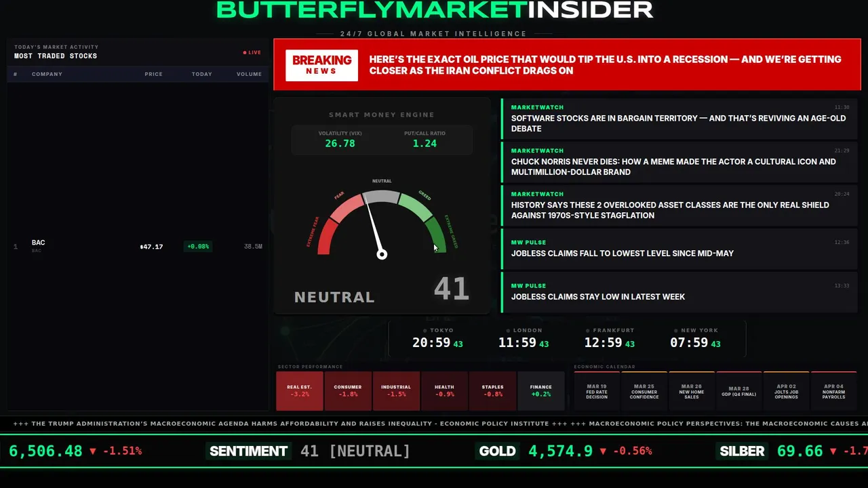The width and height of the screenshot is (868, 488).
Task: Sort table by Volume column header
Action: point(249,74)
